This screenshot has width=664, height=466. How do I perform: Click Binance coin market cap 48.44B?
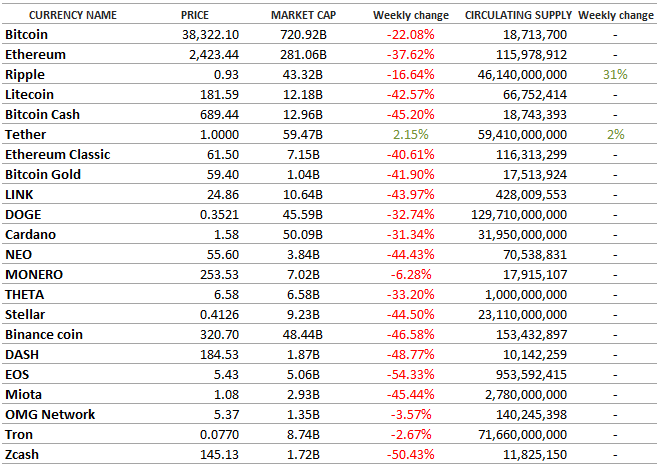point(303,335)
